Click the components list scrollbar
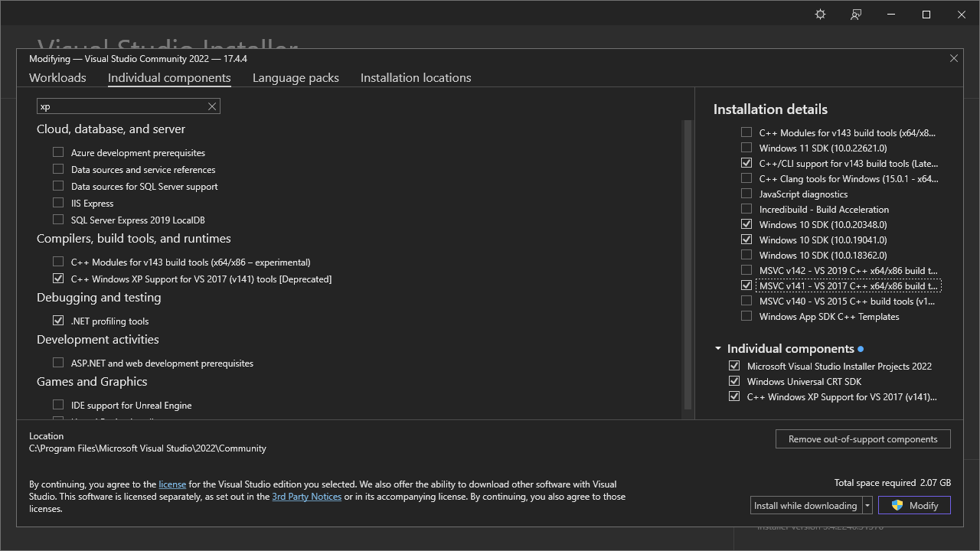The height and width of the screenshot is (551, 980). coord(688,264)
